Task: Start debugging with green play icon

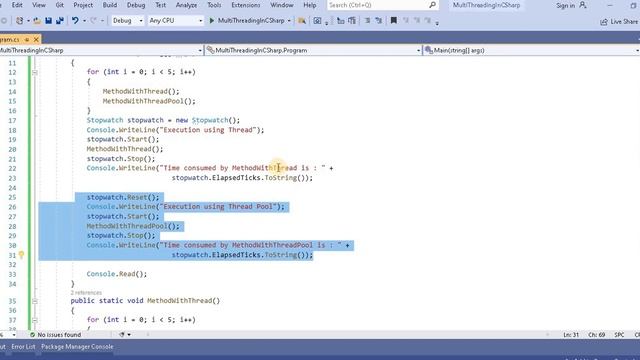Action: coord(212,20)
